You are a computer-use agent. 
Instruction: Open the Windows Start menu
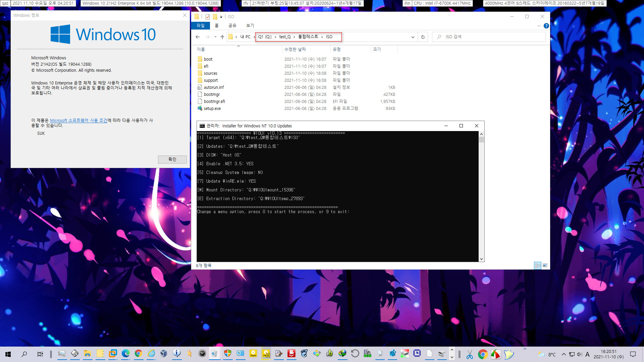click(8, 354)
